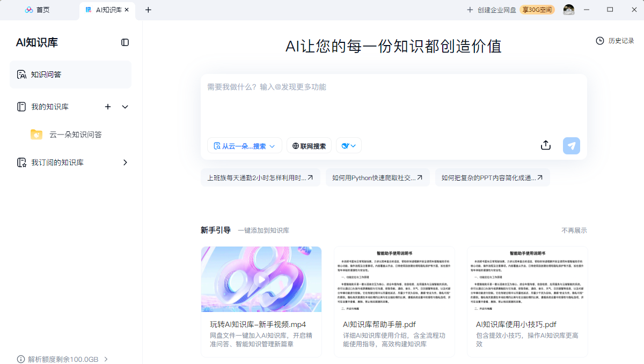Click the arrow after 解析额度剩余100.0GB

pyautogui.click(x=106, y=359)
